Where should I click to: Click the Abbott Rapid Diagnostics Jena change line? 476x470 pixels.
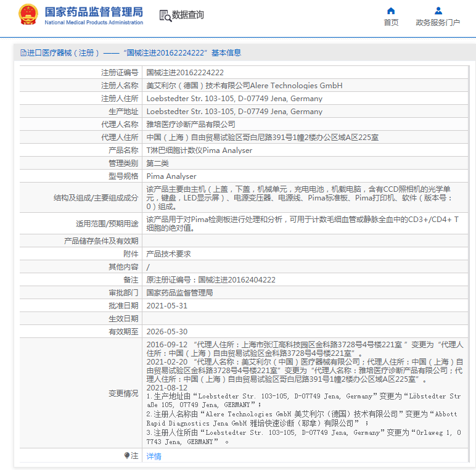coord(302,418)
